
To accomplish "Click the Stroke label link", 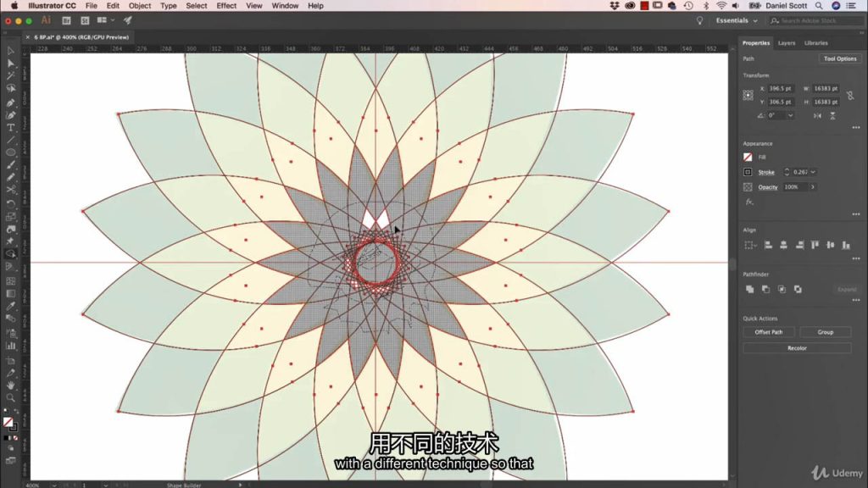I will click(x=766, y=172).
